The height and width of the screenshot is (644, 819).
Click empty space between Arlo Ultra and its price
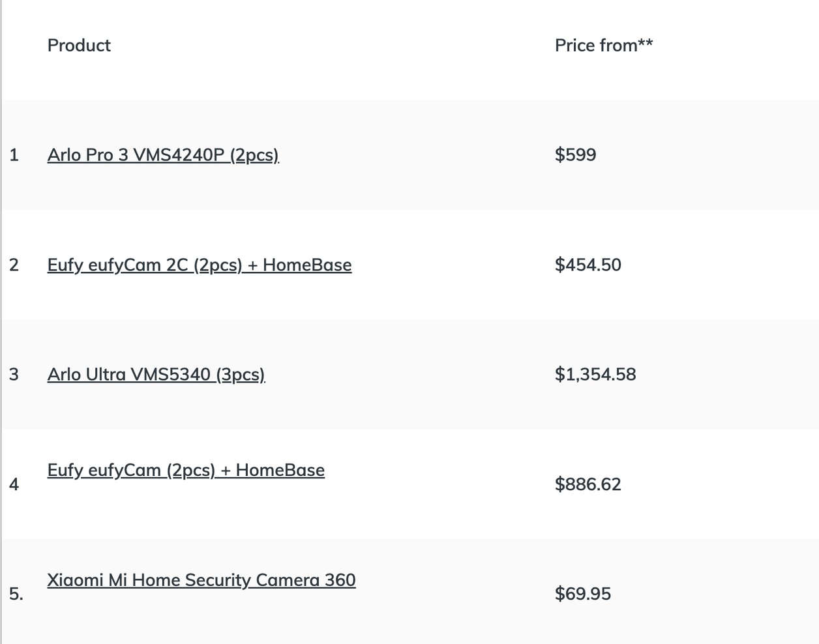pos(411,375)
